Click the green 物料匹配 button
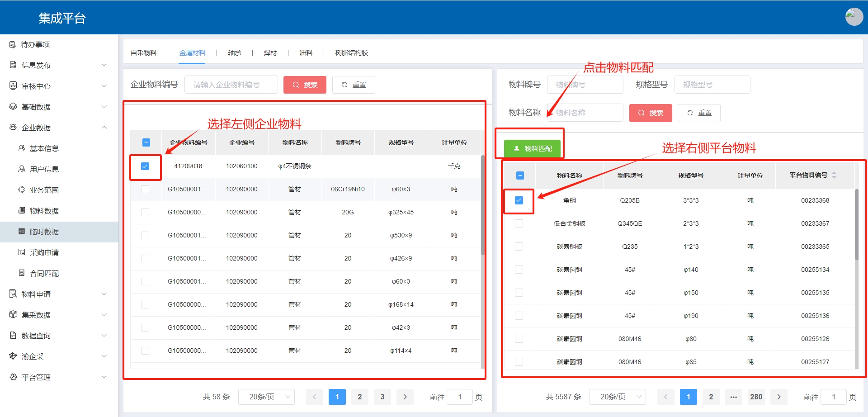The height and width of the screenshot is (417, 868). (x=532, y=148)
